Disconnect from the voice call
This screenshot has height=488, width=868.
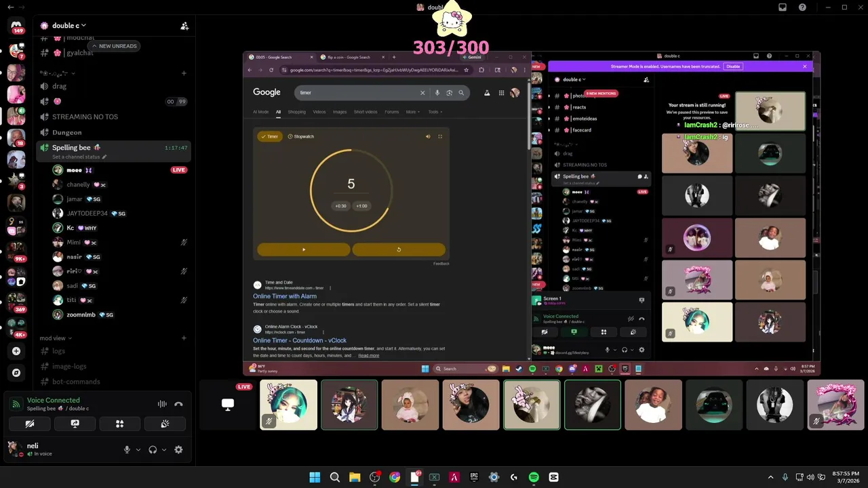pos(178,404)
